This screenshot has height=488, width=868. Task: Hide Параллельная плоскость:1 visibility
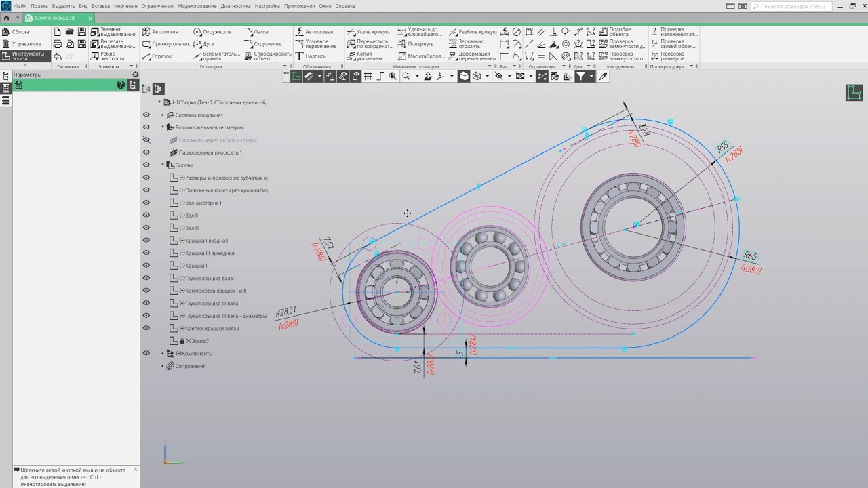coord(146,152)
